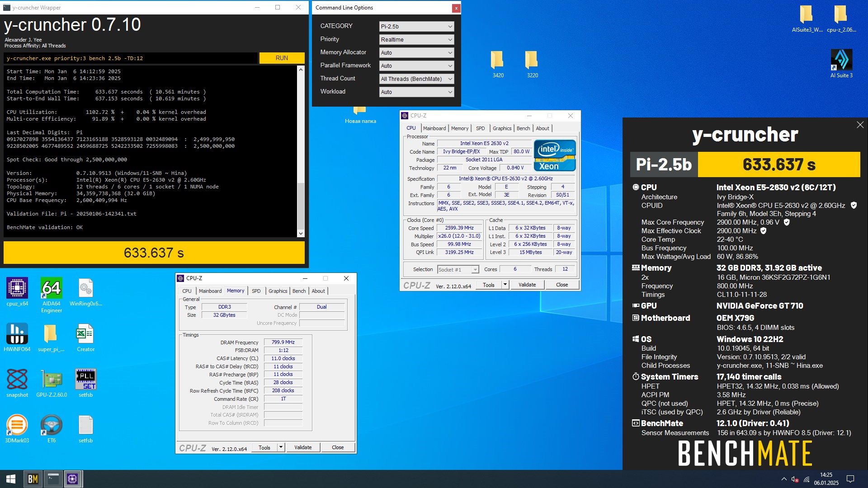Open the notification center icon
868x488 pixels.
click(850, 479)
